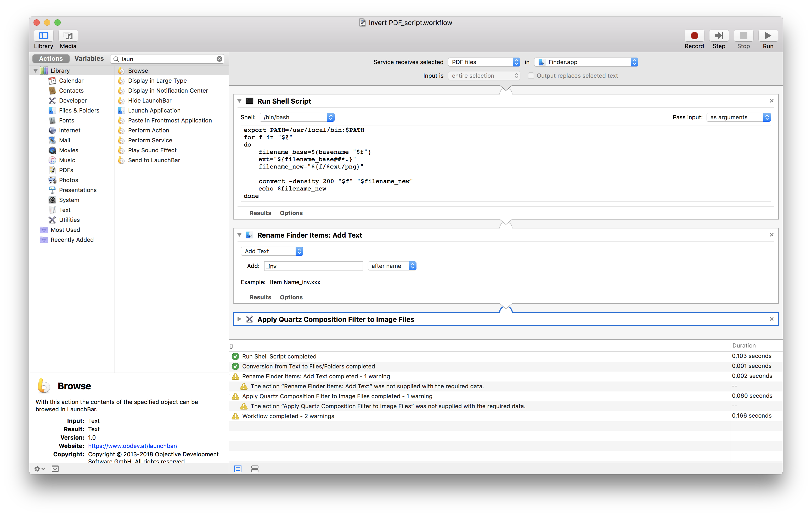
Task: Select the Utilities category
Action: click(x=69, y=220)
